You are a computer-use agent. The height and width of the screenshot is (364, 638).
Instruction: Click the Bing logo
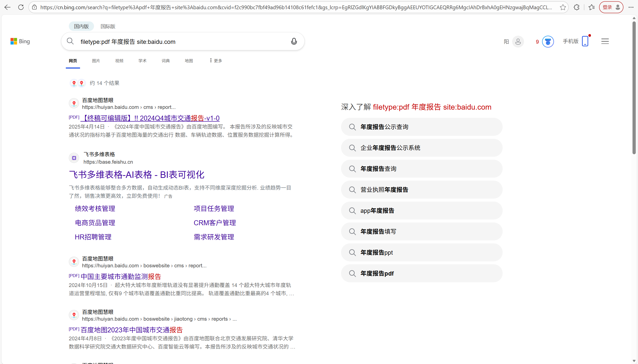click(x=20, y=41)
